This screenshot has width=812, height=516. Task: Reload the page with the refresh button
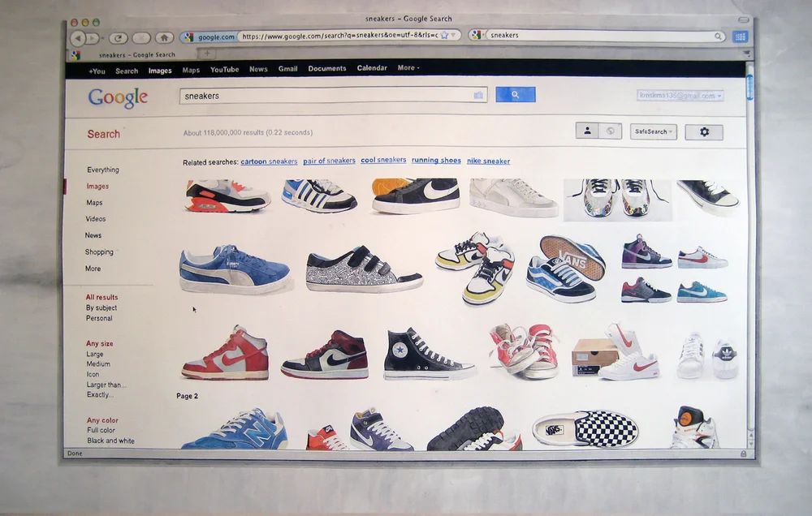coord(119,38)
